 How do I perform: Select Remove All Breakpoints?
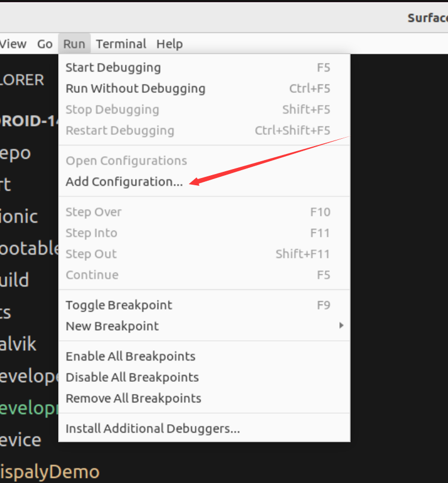(133, 398)
